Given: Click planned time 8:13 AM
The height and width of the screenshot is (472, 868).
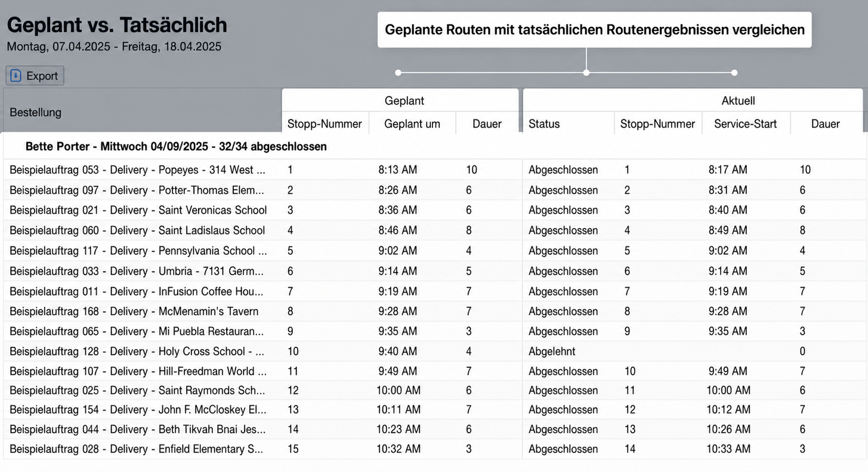Looking at the screenshot, I should pyautogui.click(x=398, y=170).
